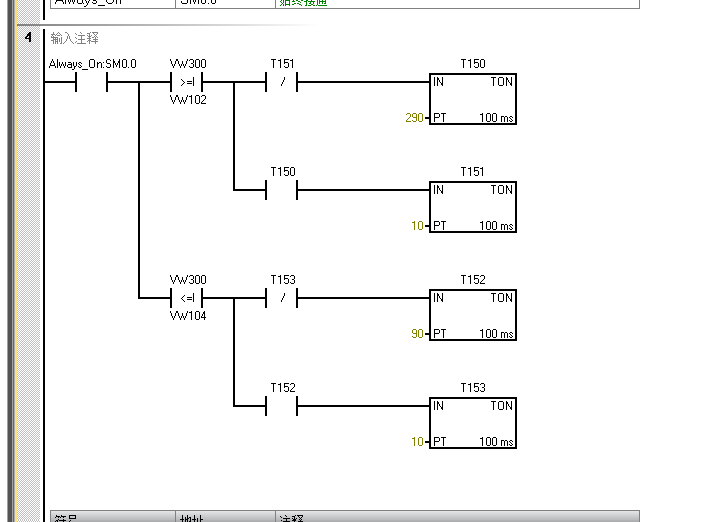
Task: Select the T151 TON timer block
Action: tap(472, 208)
